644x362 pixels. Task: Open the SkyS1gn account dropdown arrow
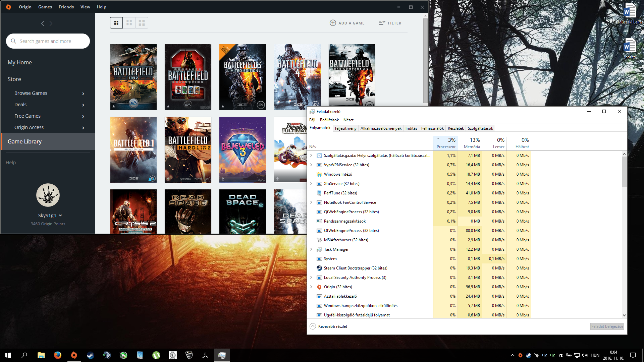tap(60, 216)
